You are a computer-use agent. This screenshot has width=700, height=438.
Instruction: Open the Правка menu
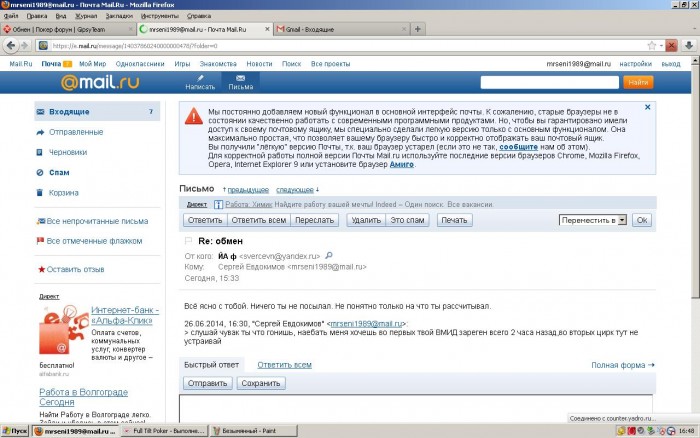tap(37, 16)
